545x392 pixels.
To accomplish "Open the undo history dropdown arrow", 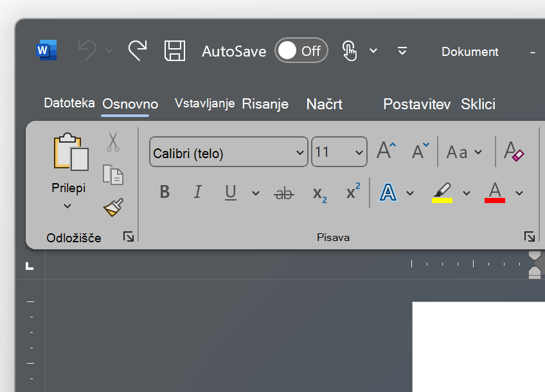I will point(109,51).
